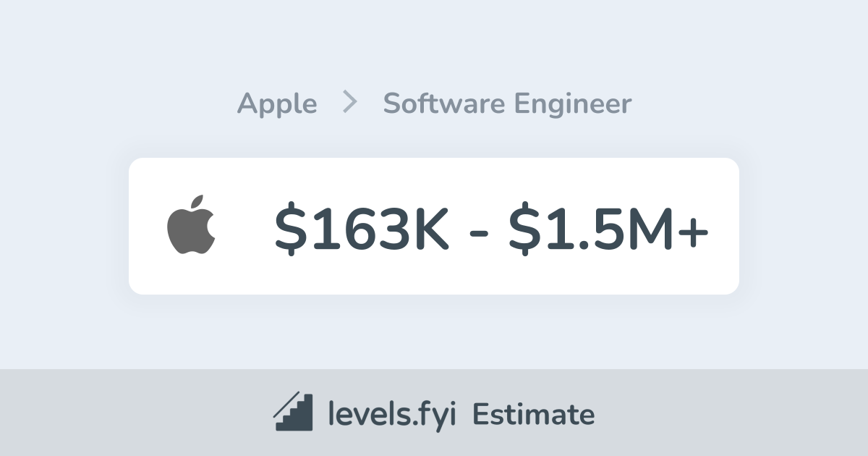Screen dimensions: 868x456
Task: Click the dollar sign before 1.5M
Action: coord(522,226)
